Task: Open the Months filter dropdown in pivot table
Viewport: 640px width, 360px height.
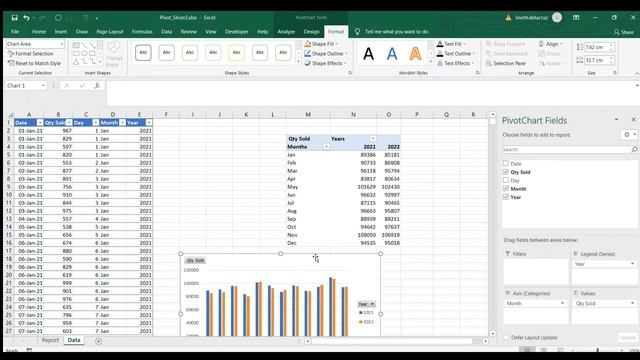Action: click(x=326, y=147)
